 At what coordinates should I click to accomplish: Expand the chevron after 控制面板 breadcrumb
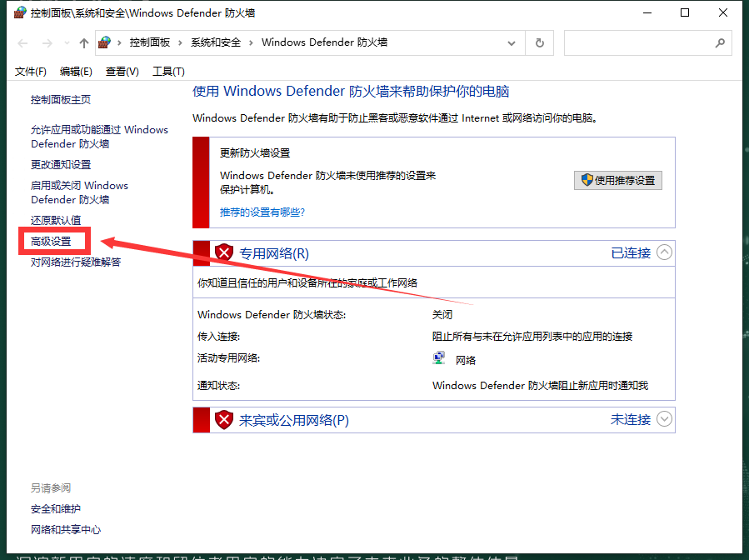pyautogui.click(x=180, y=43)
